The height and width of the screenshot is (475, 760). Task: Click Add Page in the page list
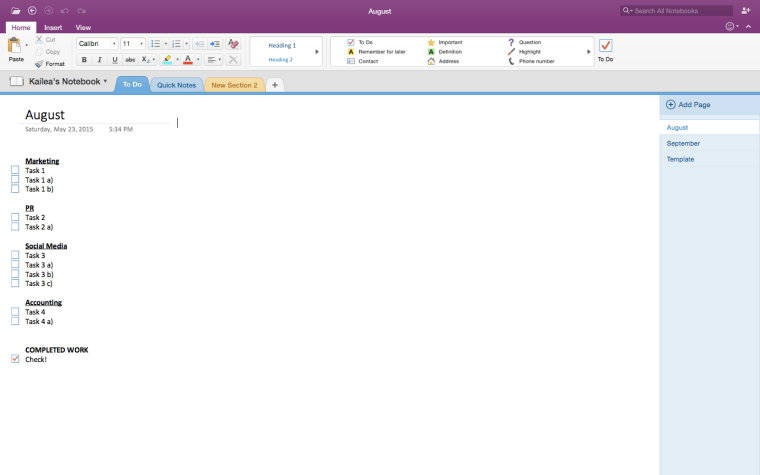click(688, 104)
